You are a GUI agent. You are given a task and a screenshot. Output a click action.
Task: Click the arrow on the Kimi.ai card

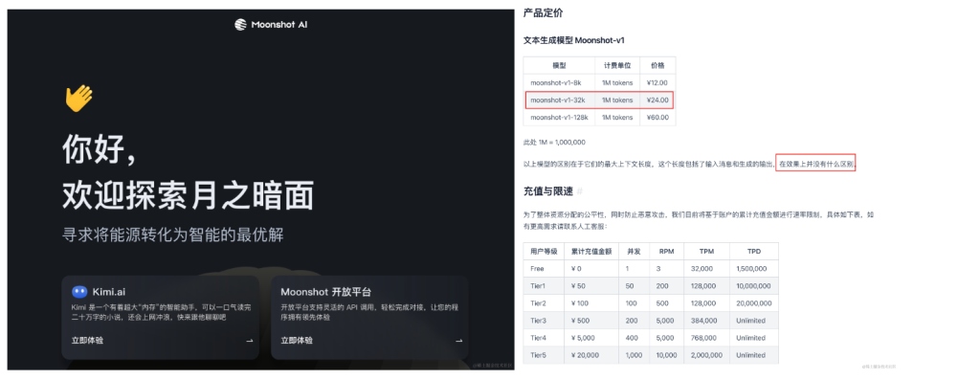coord(250,341)
